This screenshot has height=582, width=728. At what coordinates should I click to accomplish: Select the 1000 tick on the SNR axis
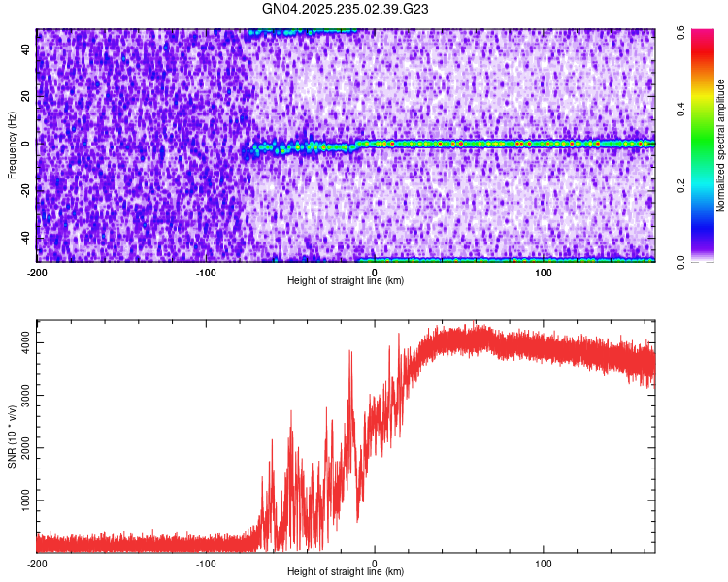[21, 499]
